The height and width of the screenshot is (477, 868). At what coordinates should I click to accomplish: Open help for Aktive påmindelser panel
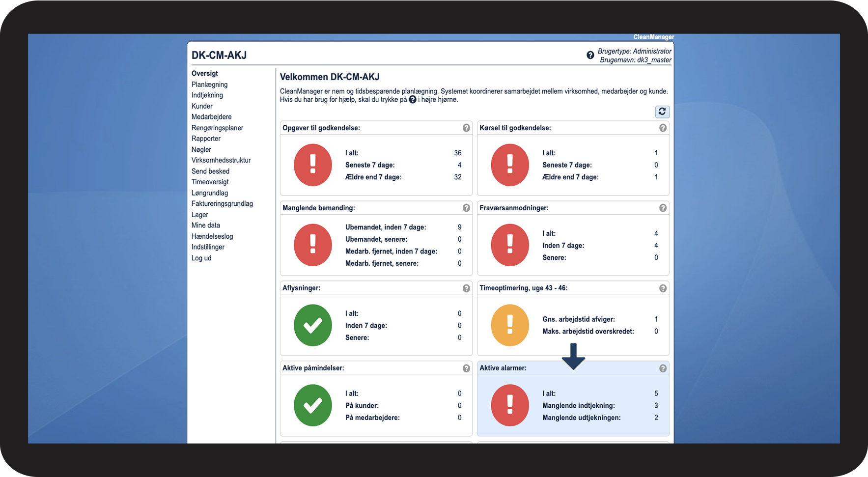466,368
